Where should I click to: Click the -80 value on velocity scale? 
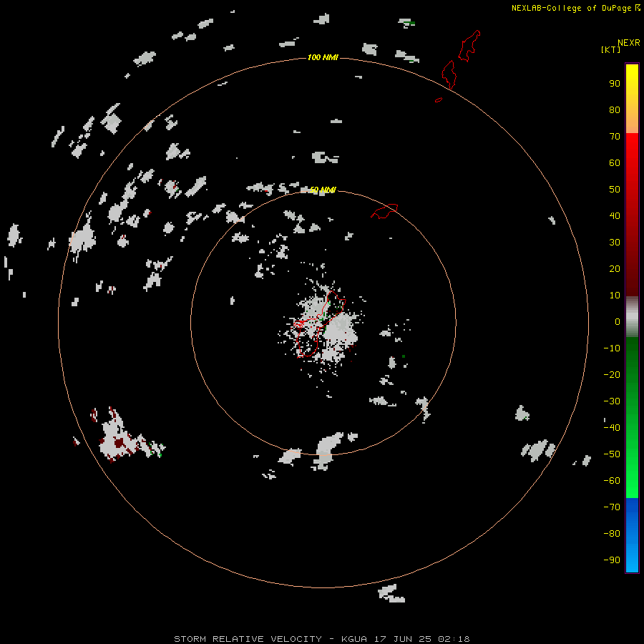click(x=612, y=534)
